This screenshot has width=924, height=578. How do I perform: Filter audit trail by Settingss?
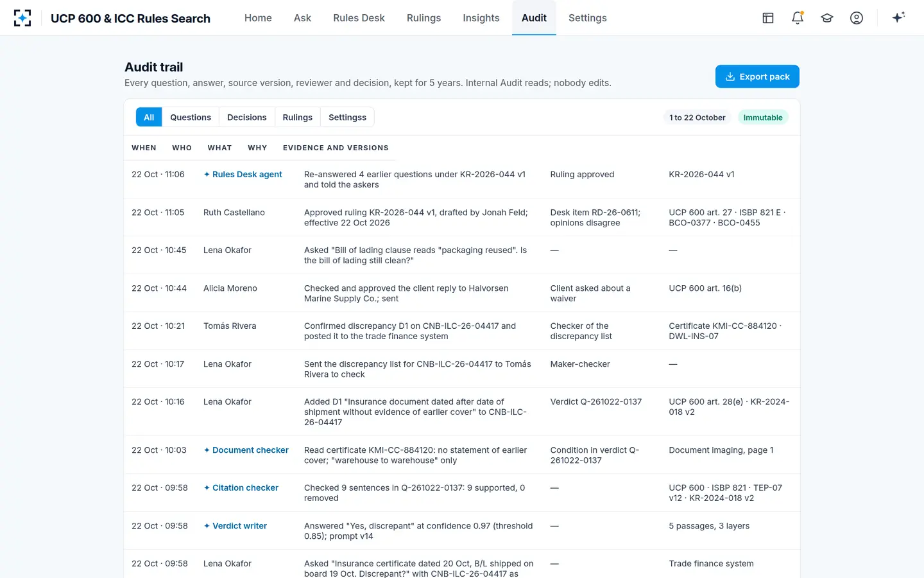coord(347,117)
